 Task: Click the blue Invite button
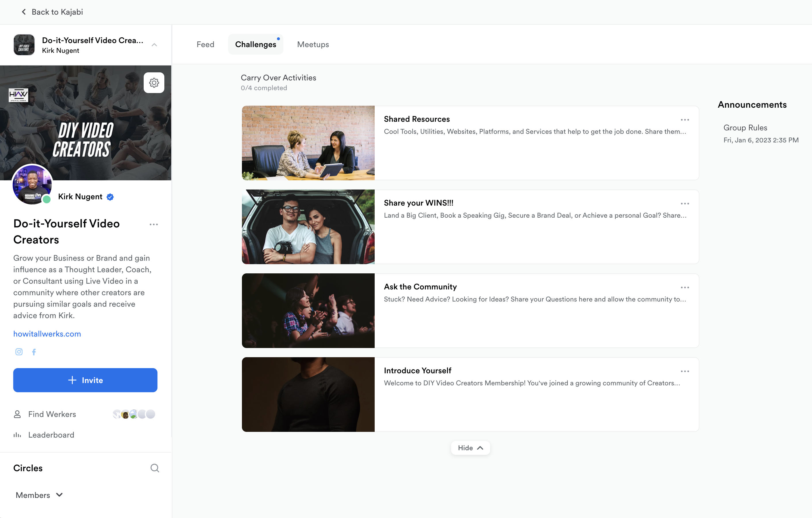pyautogui.click(x=85, y=380)
